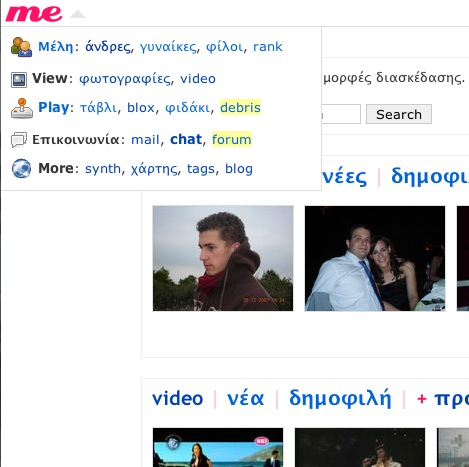Click the View picture icon

click(x=19, y=80)
